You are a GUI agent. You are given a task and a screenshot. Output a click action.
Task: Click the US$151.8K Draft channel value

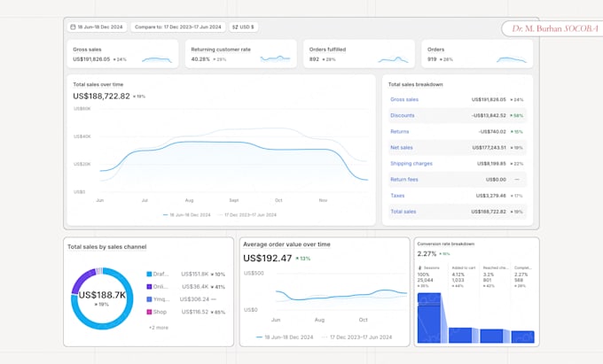pyautogui.click(x=194, y=275)
